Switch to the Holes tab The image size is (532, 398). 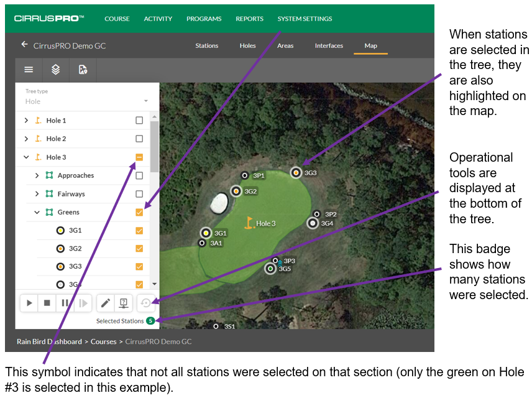[248, 45]
